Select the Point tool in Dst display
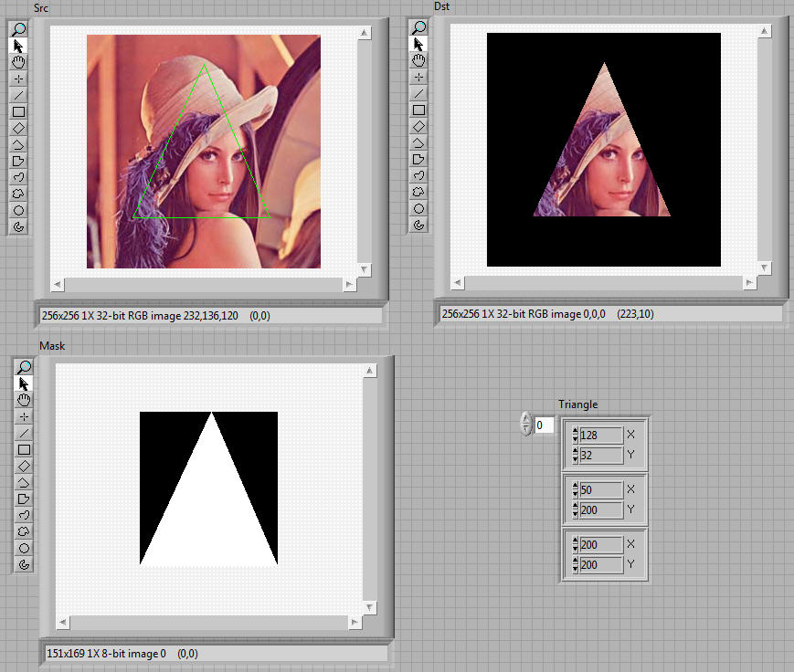 pos(418,77)
